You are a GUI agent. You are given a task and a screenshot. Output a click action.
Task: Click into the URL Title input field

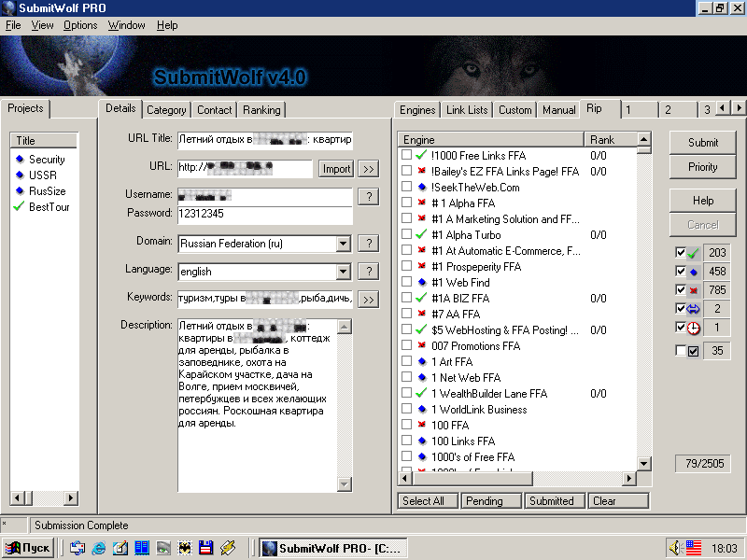tap(265, 140)
